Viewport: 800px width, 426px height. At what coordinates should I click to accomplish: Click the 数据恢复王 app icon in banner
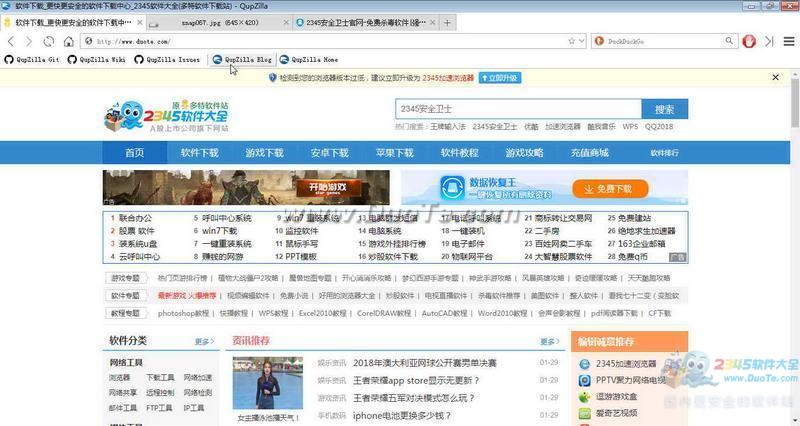pos(452,188)
